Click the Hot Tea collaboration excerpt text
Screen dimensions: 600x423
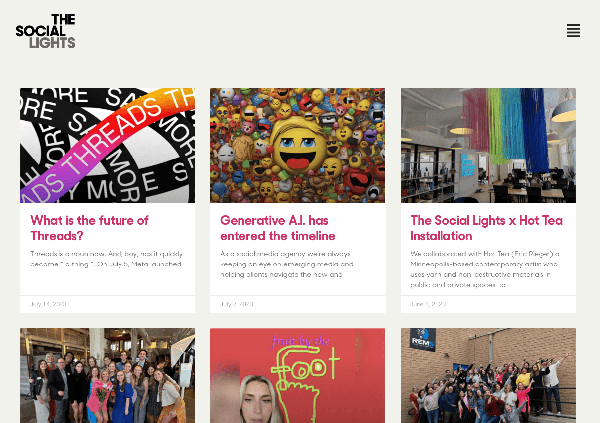click(485, 269)
